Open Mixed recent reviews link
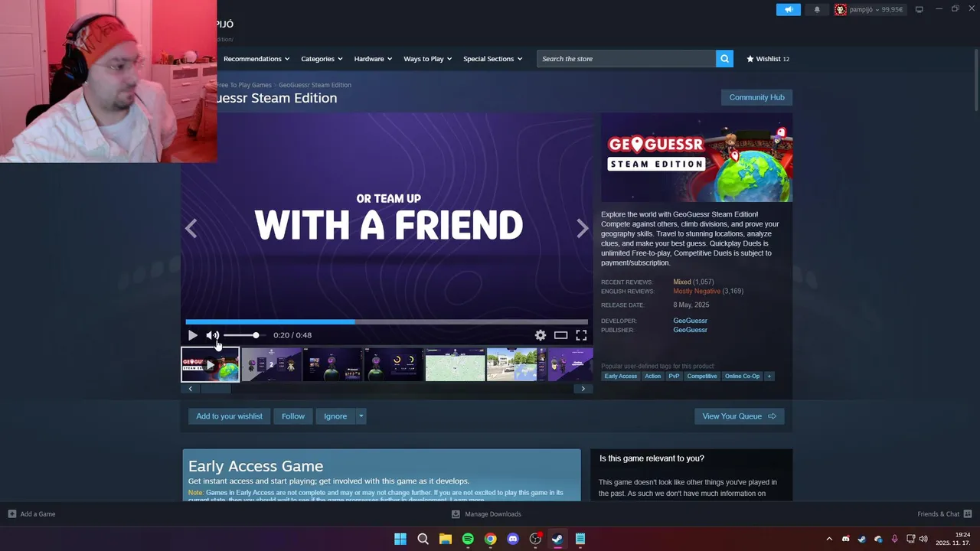980x551 pixels. (681, 282)
